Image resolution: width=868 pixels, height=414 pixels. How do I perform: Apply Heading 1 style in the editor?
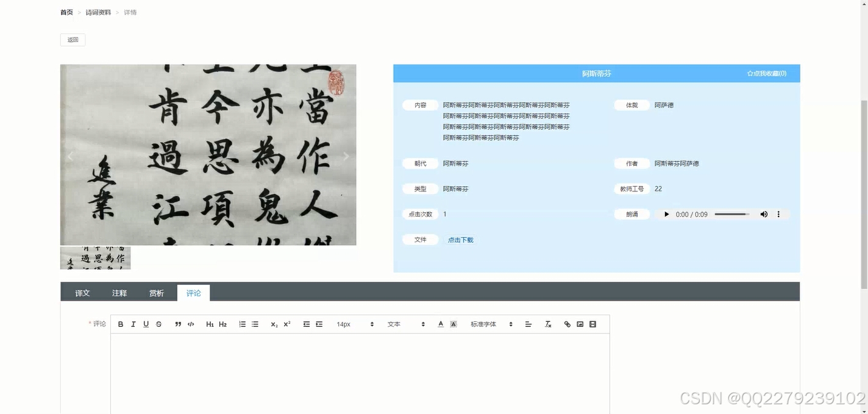click(x=209, y=324)
